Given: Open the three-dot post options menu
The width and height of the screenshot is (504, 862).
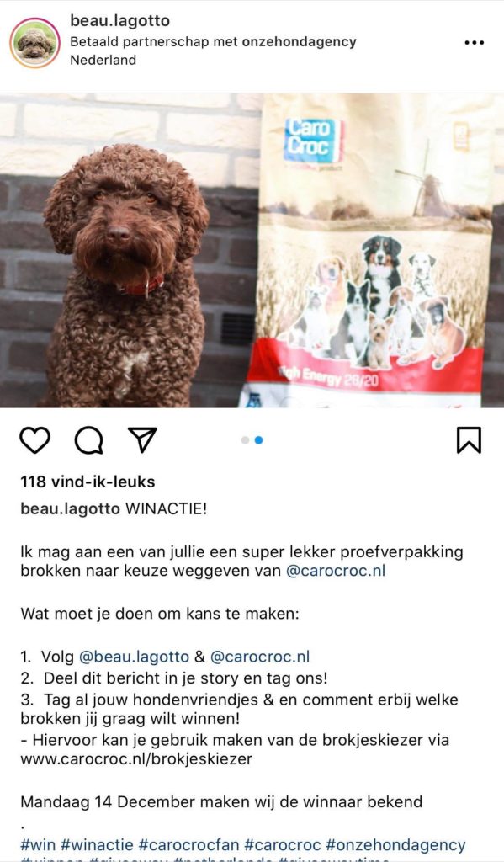Looking at the screenshot, I should (x=475, y=42).
